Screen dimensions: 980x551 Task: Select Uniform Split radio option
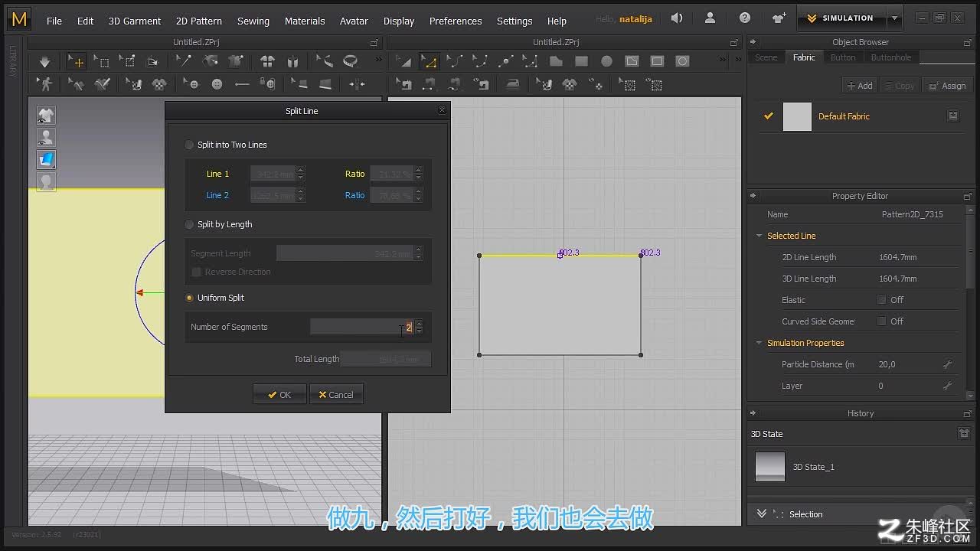pyautogui.click(x=189, y=298)
